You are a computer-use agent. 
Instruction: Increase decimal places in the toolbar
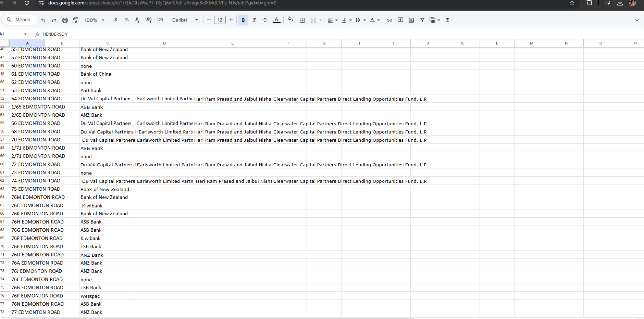tap(149, 20)
